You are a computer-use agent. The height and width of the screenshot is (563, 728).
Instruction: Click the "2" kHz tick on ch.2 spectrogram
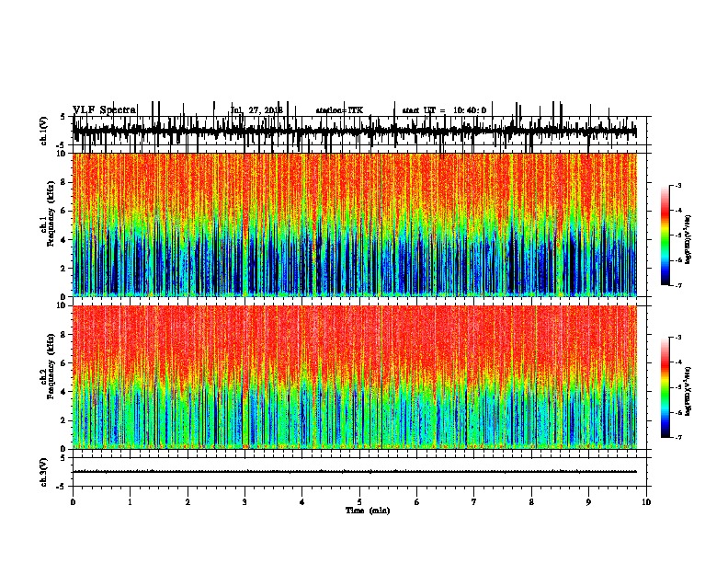pyautogui.click(x=64, y=420)
